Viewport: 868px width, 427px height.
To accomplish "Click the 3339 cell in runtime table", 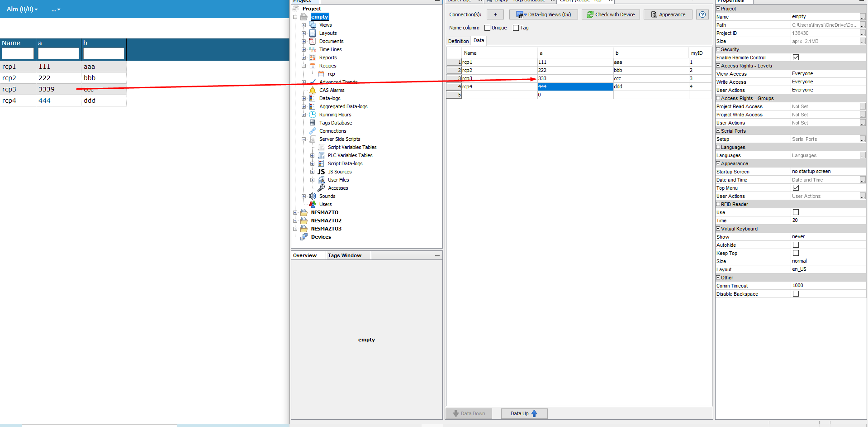I will coord(59,89).
